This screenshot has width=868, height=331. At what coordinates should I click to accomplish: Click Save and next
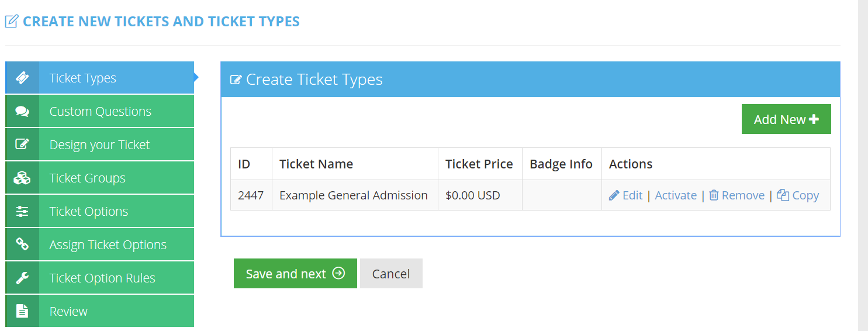(295, 274)
